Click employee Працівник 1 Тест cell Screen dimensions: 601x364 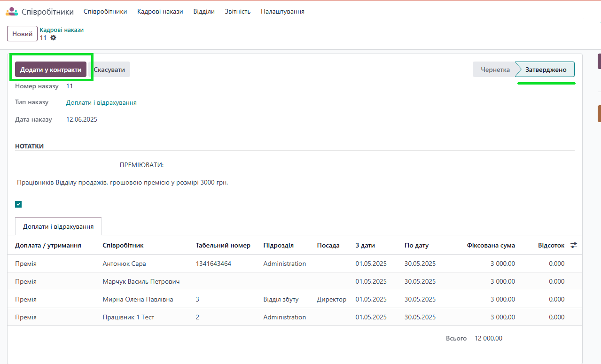coord(128,317)
